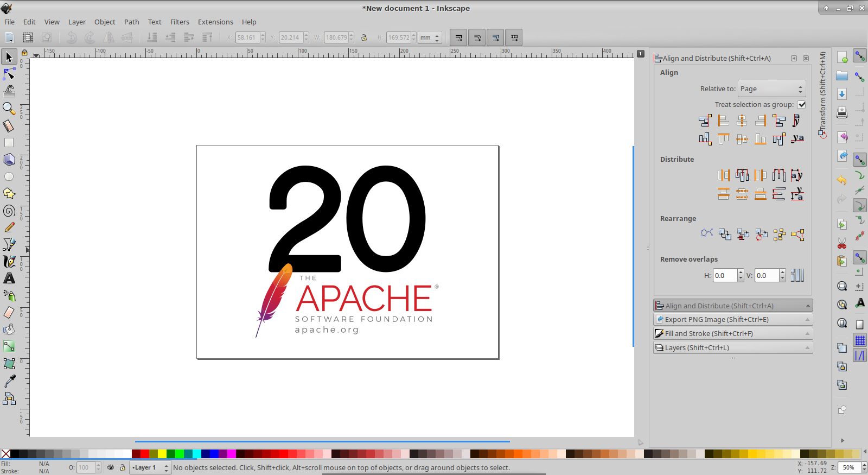Expand Export PNG Image panel

(733, 319)
